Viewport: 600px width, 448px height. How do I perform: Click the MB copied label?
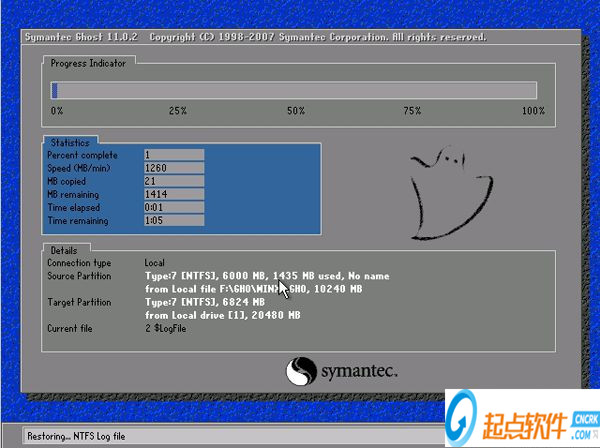66,181
